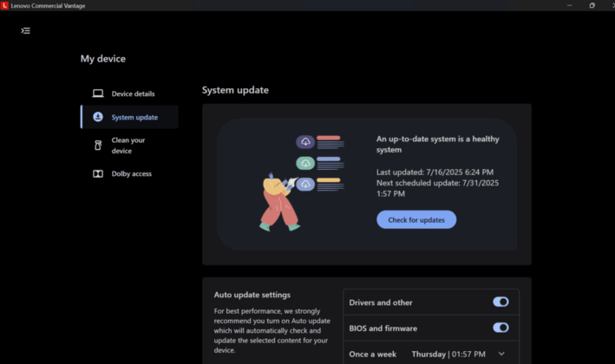Click the Drivers and other label
Image resolution: width=615 pixels, height=364 pixels.
coord(381,302)
